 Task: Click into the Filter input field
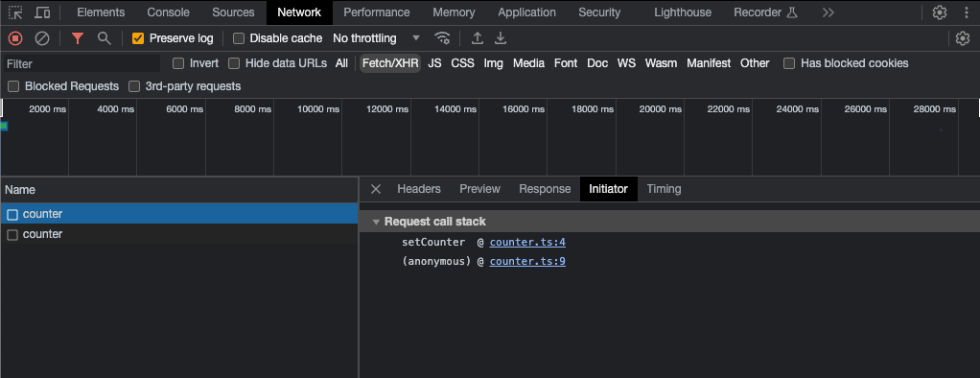coord(82,64)
